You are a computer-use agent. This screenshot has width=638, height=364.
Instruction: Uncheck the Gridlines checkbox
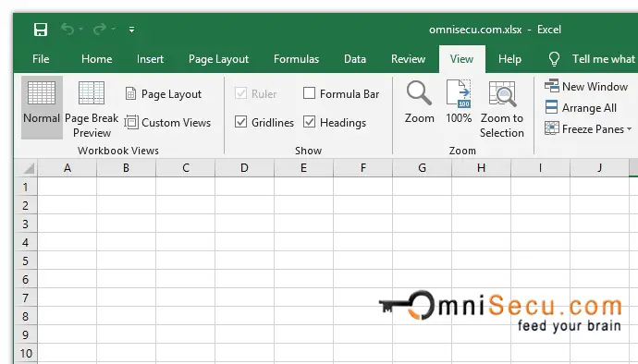coord(241,122)
